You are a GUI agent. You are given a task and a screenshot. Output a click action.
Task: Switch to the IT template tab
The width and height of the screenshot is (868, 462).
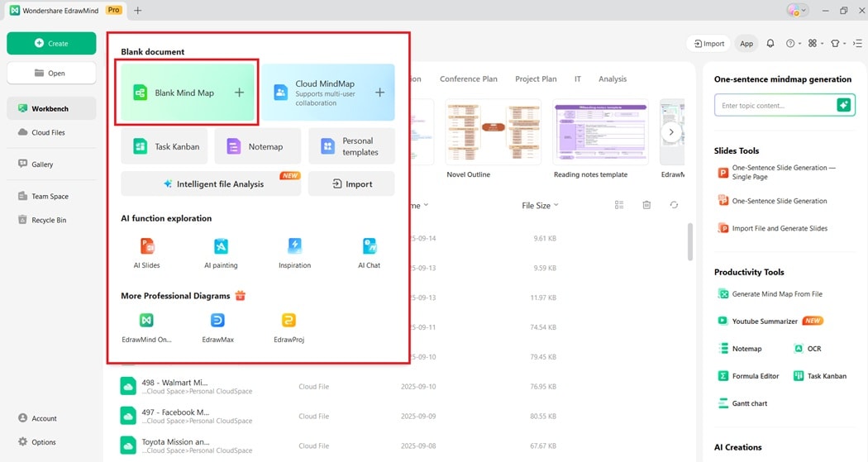click(577, 79)
